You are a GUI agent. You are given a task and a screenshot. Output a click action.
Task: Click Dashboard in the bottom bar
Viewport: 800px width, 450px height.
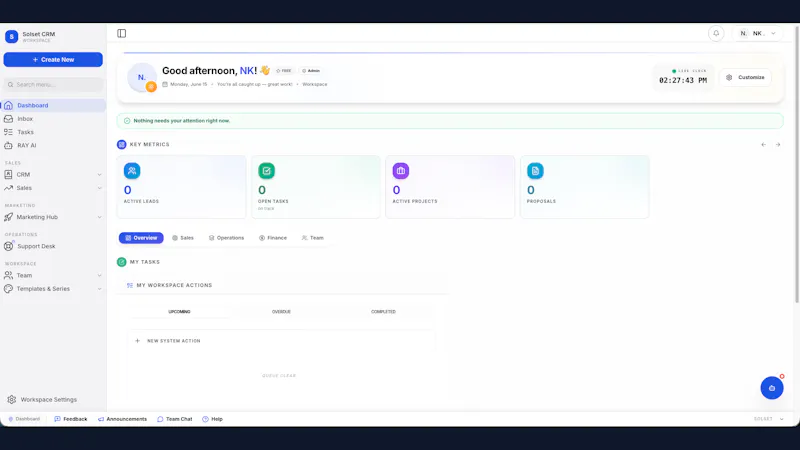[x=24, y=419]
